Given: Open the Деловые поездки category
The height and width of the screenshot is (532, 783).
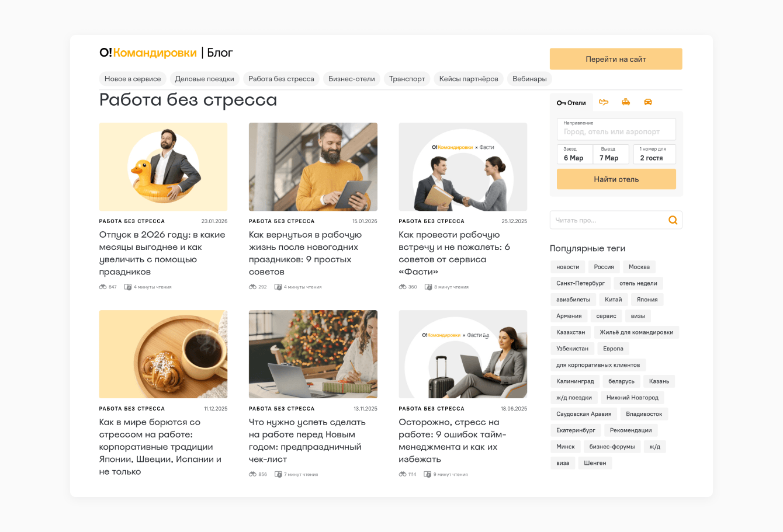Looking at the screenshot, I should 205,79.
